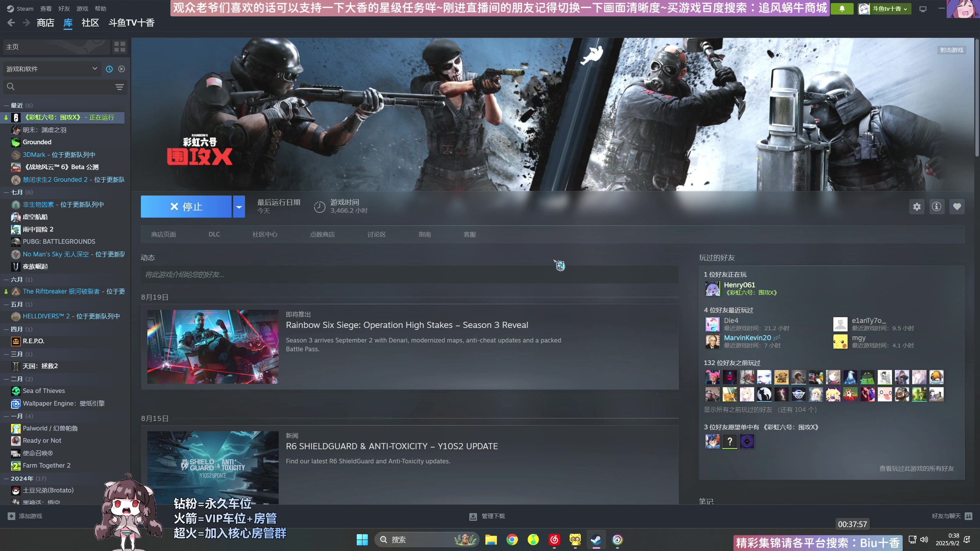
Task: Open 商店页面 game link
Action: 163,234
